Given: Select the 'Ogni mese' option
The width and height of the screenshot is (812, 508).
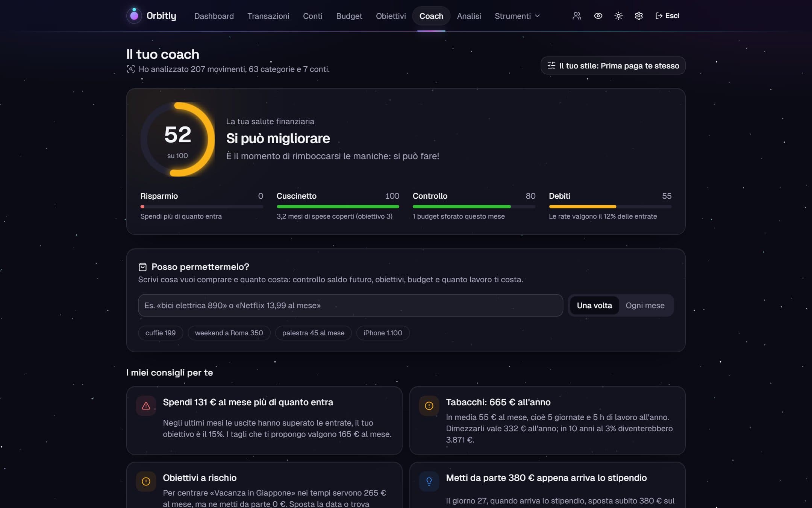Looking at the screenshot, I should tap(645, 305).
